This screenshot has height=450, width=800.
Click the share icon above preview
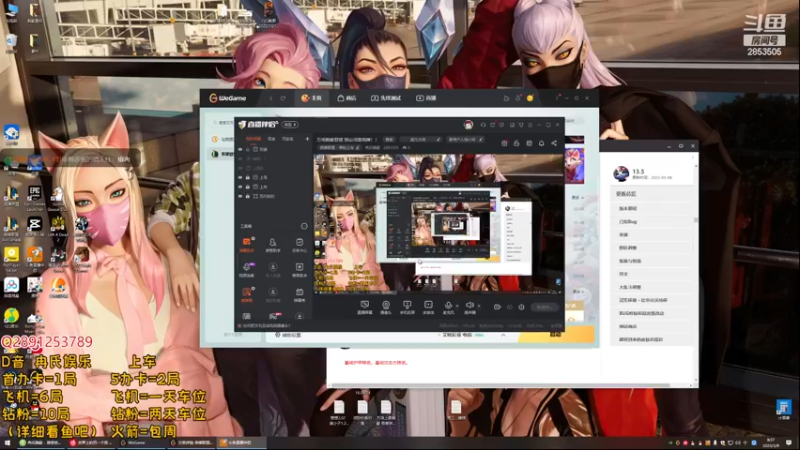[554, 143]
